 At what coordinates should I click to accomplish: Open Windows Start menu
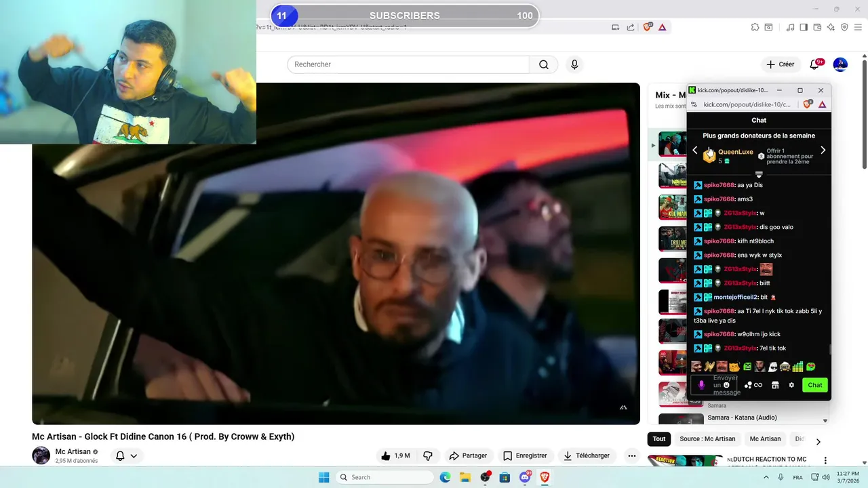click(323, 477)
